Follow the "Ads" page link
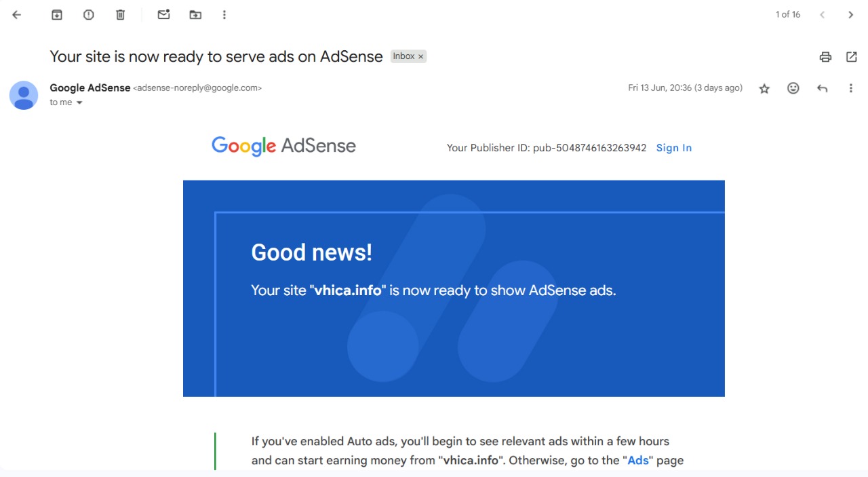868x477 pixels. 638,460
